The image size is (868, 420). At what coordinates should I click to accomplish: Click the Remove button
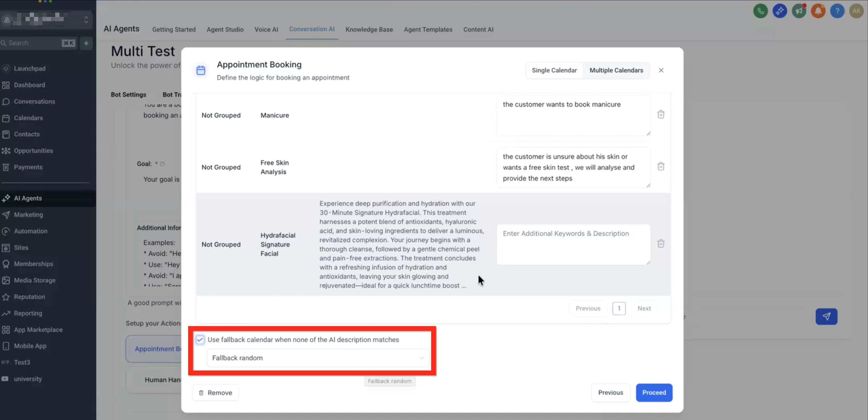coord(215,393)
